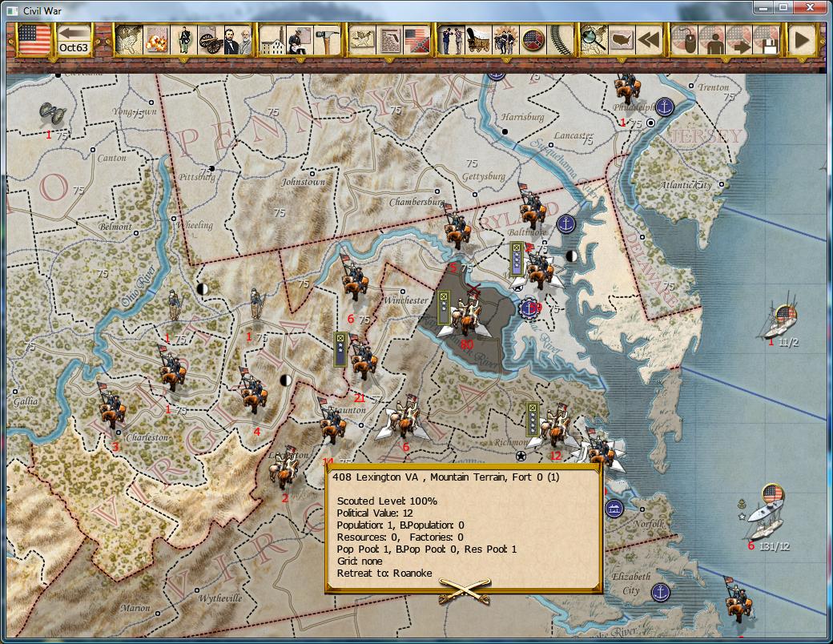Viewport: 833px width, 644px height.
Task: Click the Confederate flag toolbar icon
Action: pyautogui.click(x=417, y=39)
